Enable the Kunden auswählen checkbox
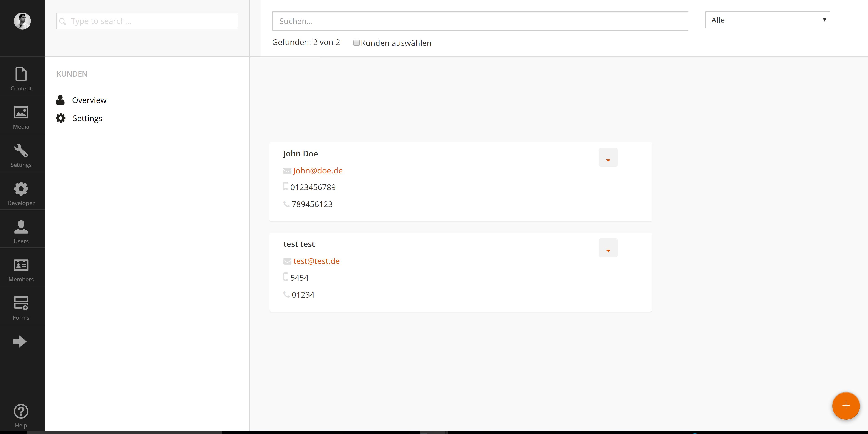This screenshot has width=868, height=434. click(x=356, y=43)
